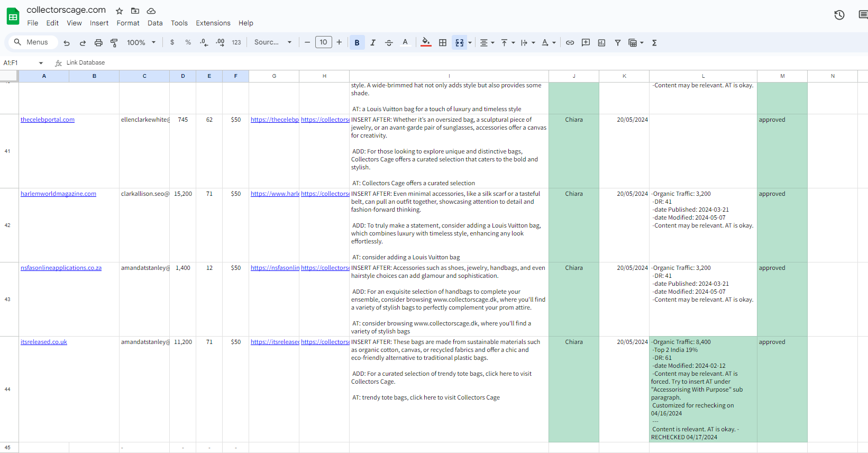Insert a link from the toolbar
The image size is (868, 453).
(570, 43)
